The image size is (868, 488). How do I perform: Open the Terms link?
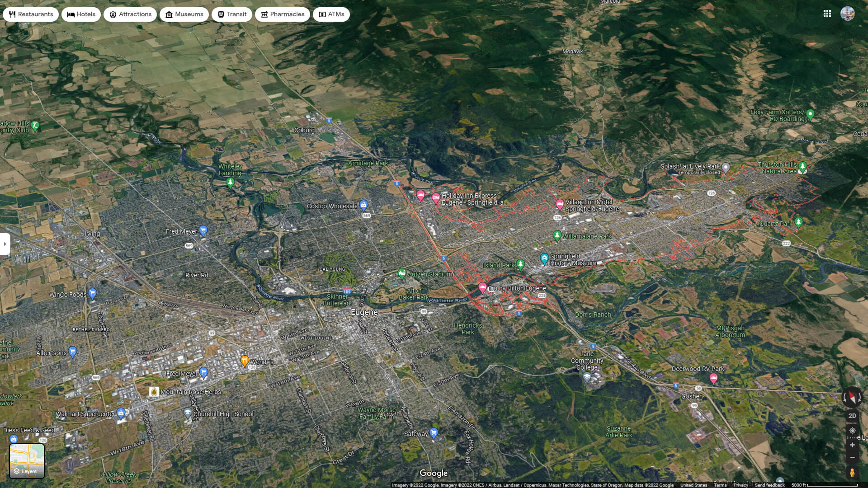(720, 485)
